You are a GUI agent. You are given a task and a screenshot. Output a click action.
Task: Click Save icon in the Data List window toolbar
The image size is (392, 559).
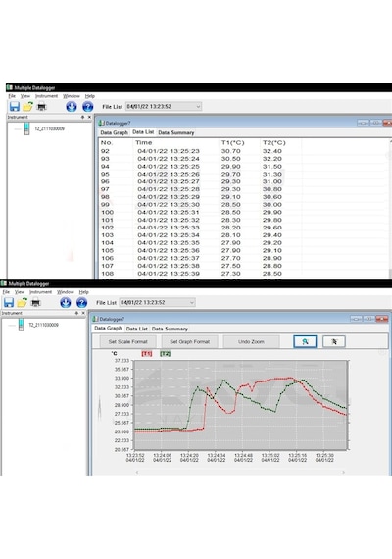tap(15, 106)
